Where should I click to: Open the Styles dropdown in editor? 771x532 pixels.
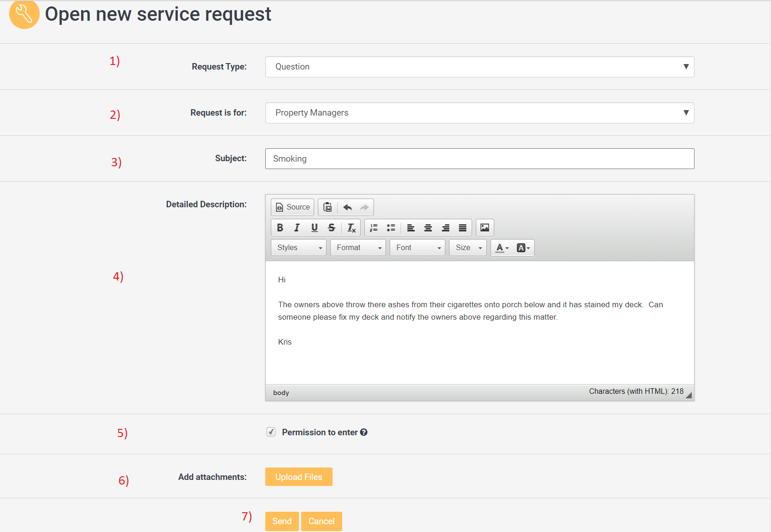(298, 248)
